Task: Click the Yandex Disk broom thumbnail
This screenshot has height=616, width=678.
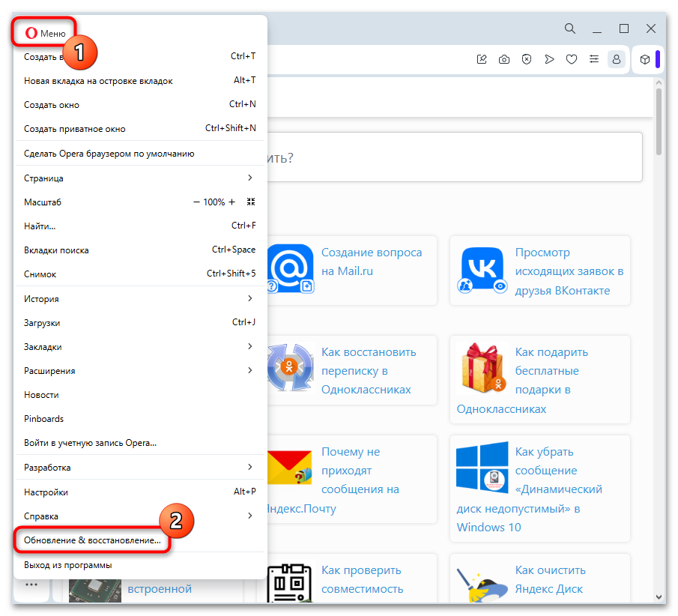Action: [482, 584]
